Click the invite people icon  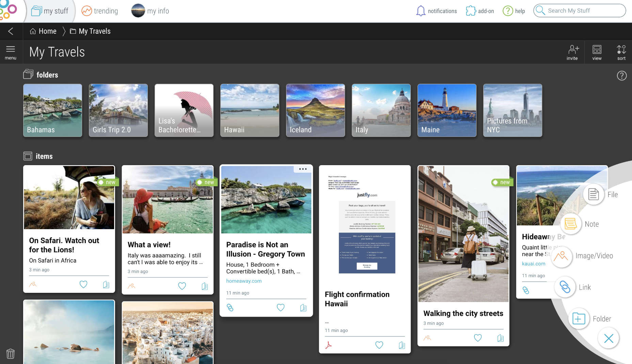click(572, 52)
